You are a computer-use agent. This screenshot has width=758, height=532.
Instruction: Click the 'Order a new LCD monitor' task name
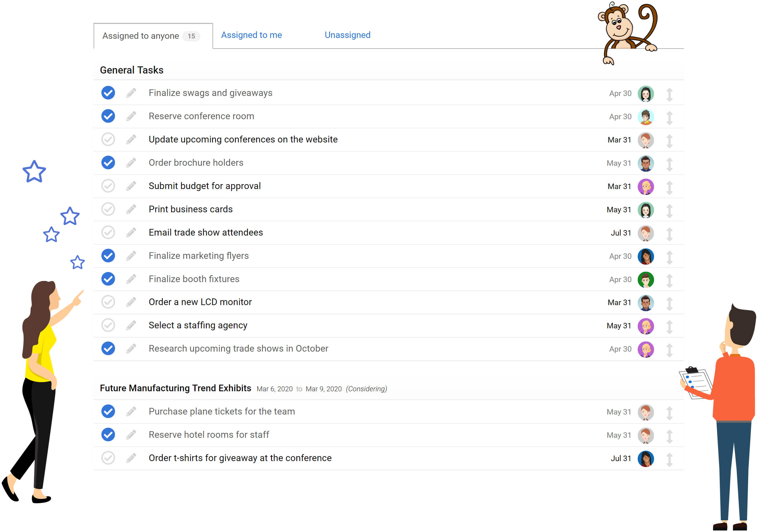click(x=200, y=302)
